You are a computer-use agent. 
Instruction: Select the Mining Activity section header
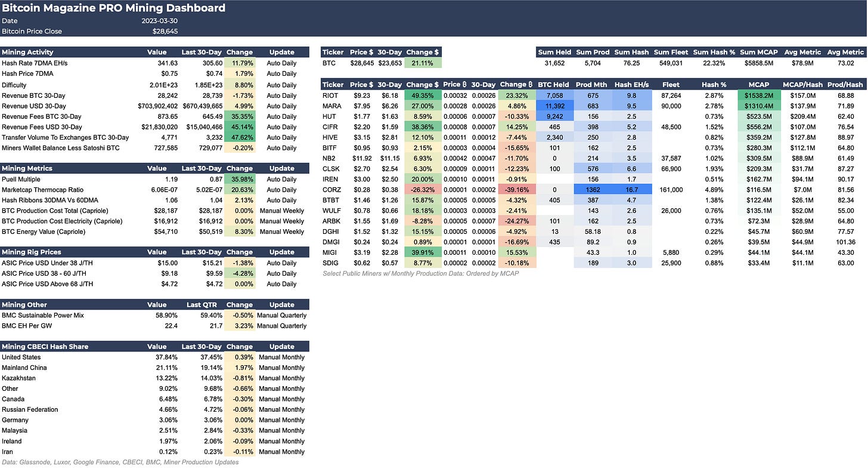click(x=27, y=52)
